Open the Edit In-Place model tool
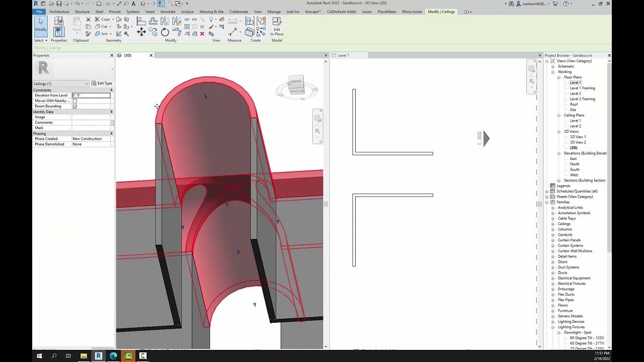644x362 pixels. point(277,27)
